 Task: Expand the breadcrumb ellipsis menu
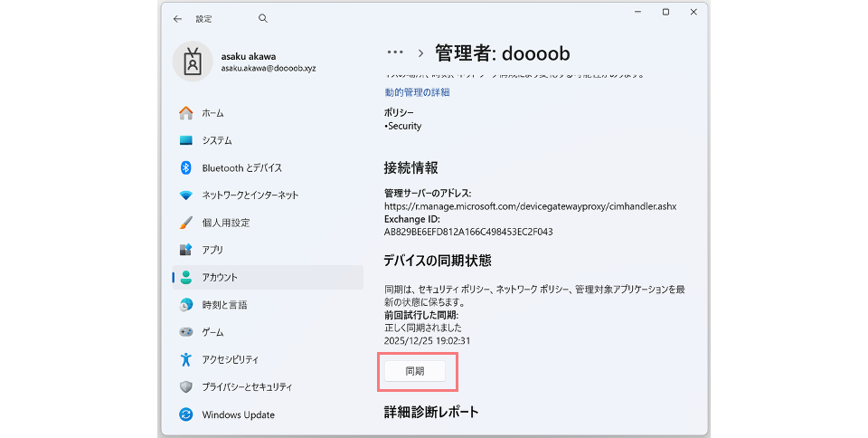coord(395,53)
